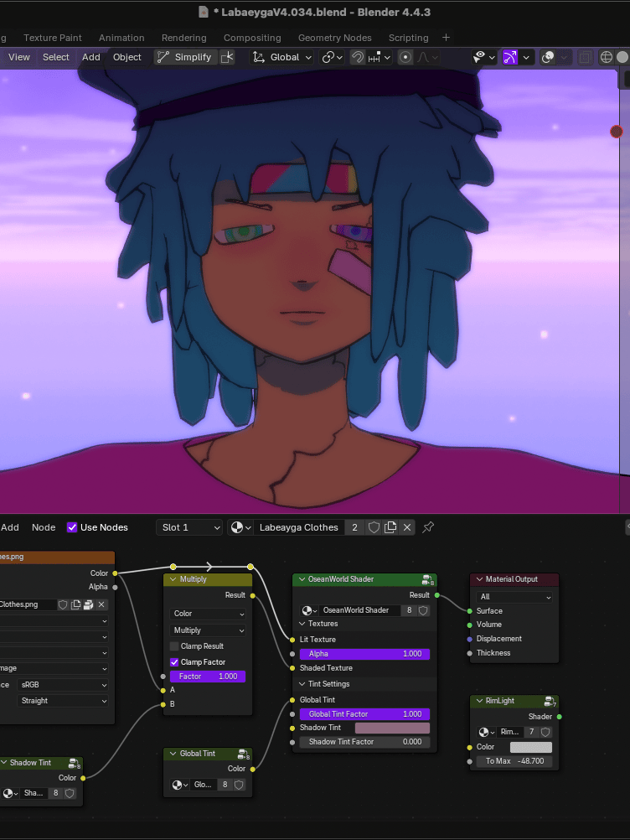
Task: Click fake user shield for Labeayga Clothes
Action: [374, 527]
